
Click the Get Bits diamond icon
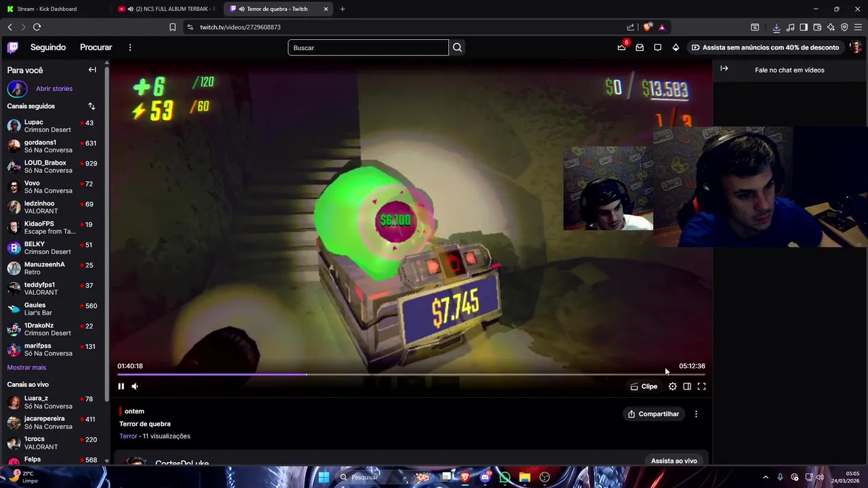[675, 47]
